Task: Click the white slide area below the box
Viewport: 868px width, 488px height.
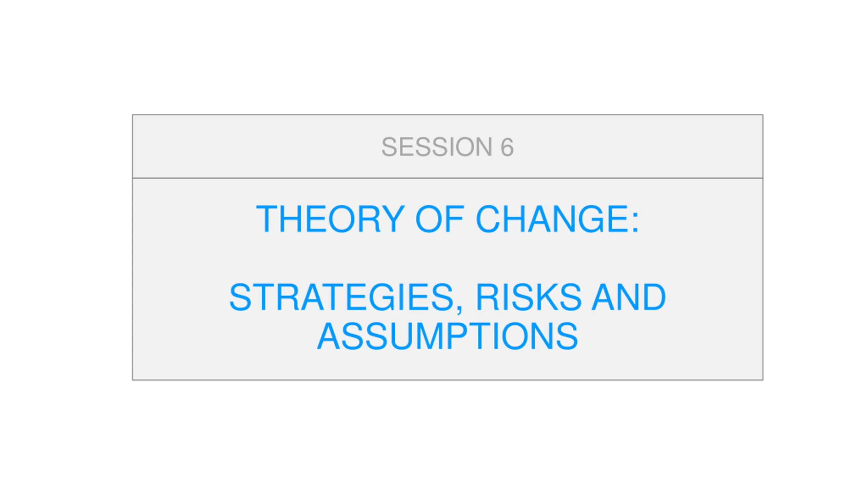Action: point(434,434)
